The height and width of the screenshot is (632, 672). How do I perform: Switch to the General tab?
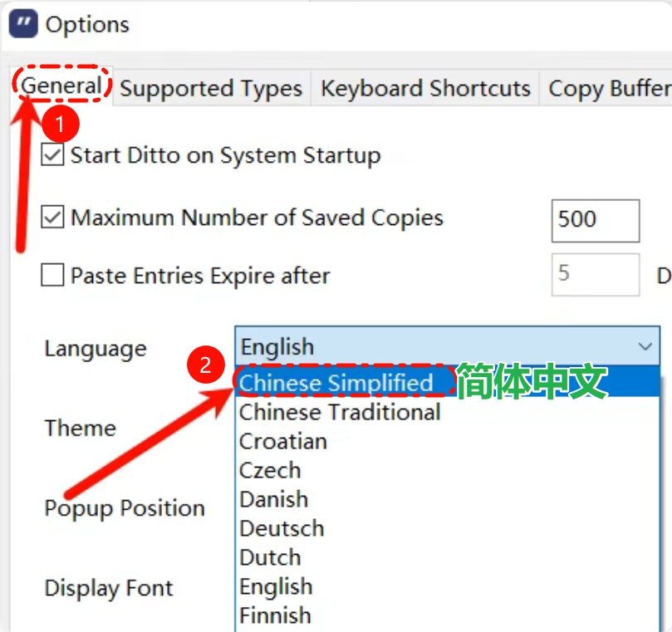(x=61, y=86)
